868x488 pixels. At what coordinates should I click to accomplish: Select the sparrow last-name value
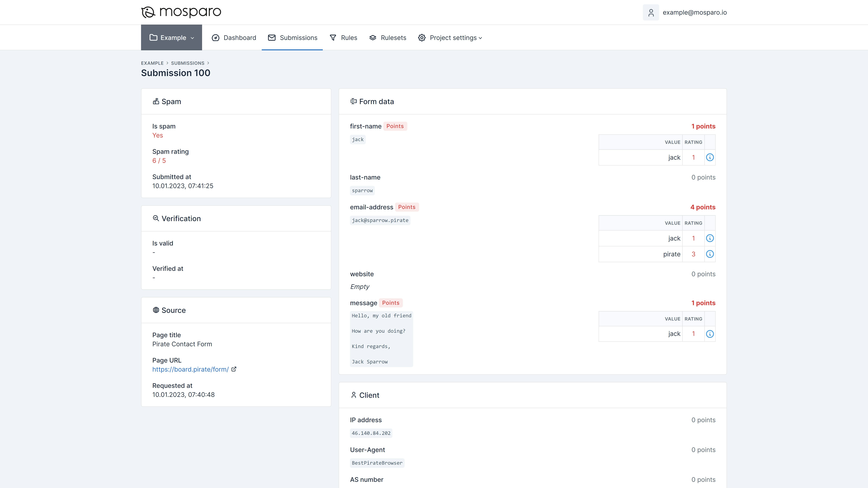(x=362, y=191)
